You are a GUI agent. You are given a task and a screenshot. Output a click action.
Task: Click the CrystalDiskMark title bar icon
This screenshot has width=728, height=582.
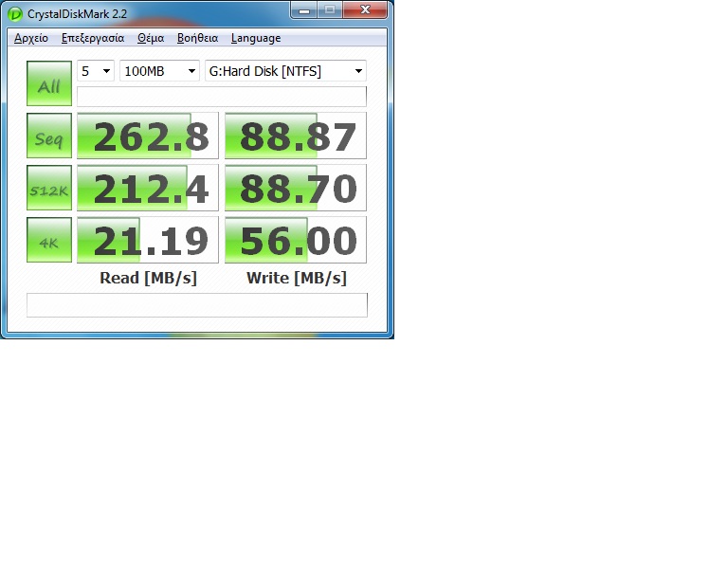15,14
